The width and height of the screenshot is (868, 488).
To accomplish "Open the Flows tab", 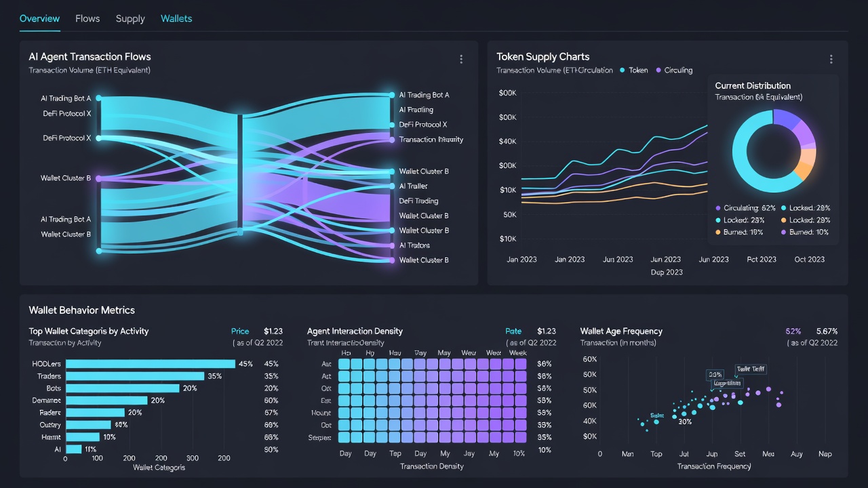I will (87, 19).
